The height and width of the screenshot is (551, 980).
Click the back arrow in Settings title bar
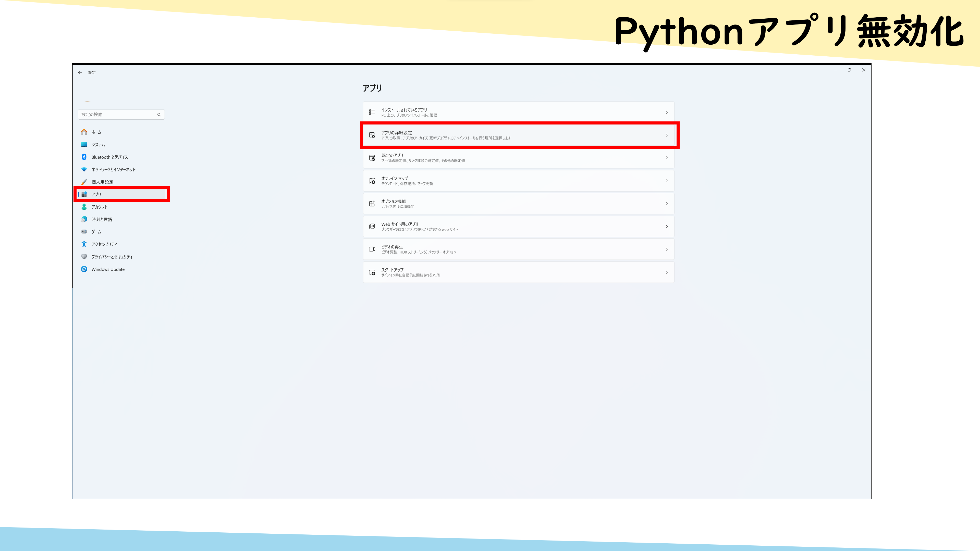pos(80,73)
